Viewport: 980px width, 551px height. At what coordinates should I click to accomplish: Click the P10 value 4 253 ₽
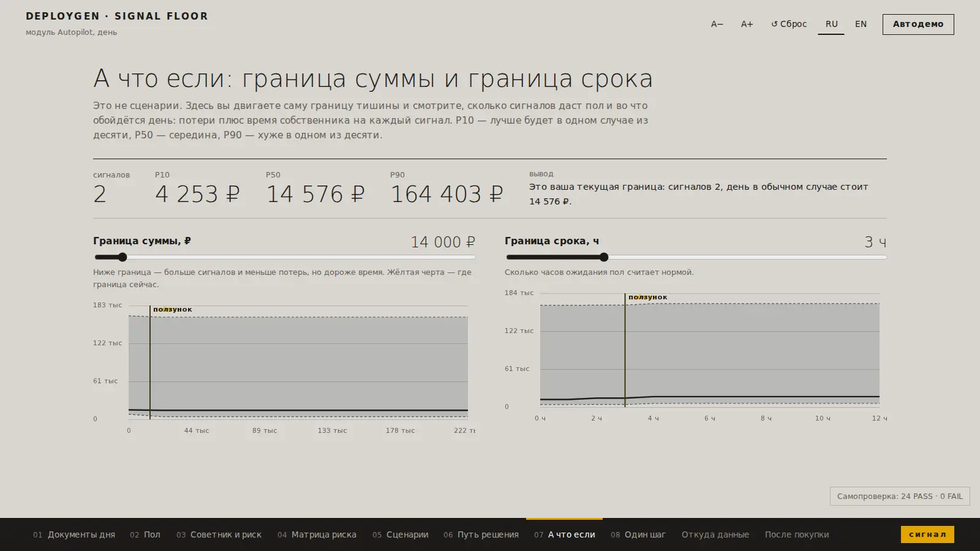(x=197, y=195)
